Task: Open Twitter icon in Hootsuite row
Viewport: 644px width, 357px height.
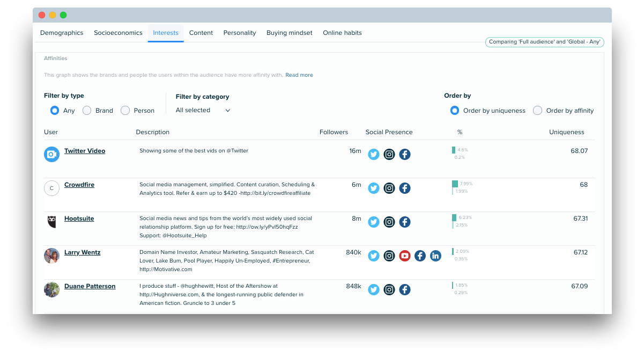Action: [x=374, y=222]
